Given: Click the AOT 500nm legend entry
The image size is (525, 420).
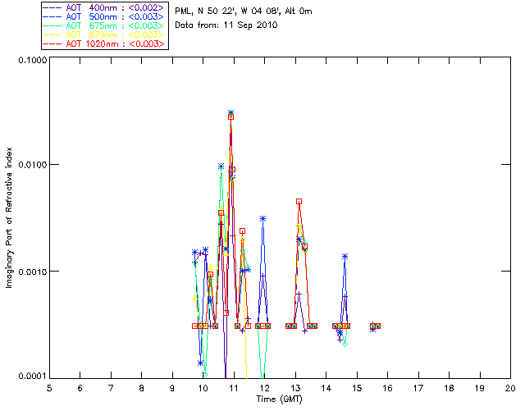Looking at the screenshot, I should point(104,16).
